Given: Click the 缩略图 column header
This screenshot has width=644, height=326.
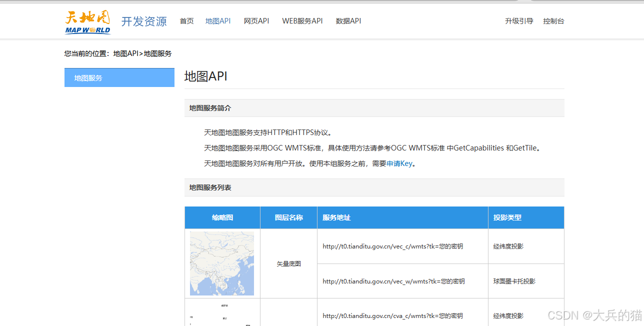Looking at the screenshot, I should [222, 217].
